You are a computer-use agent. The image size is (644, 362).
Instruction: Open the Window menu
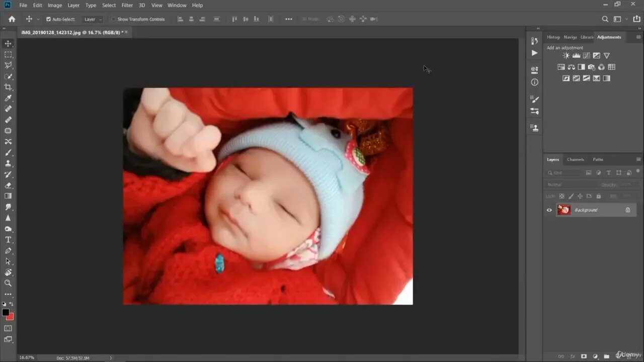coord(177,5)
